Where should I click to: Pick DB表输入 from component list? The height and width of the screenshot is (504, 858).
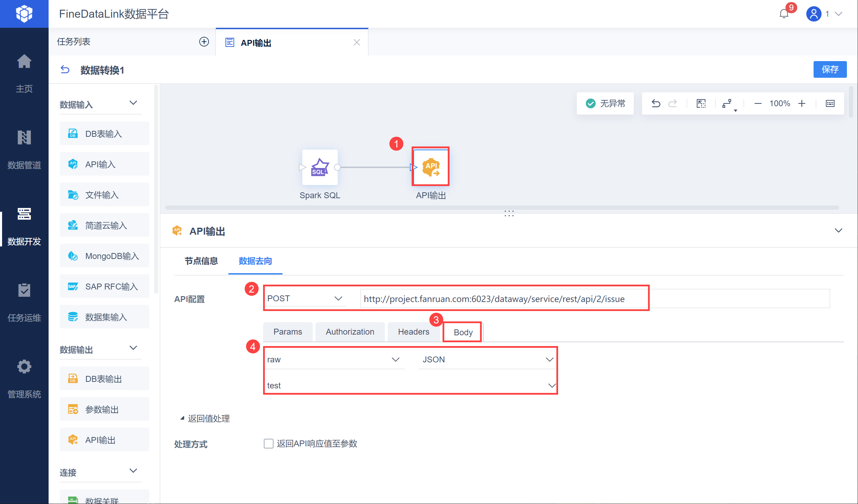click(104, 134)
